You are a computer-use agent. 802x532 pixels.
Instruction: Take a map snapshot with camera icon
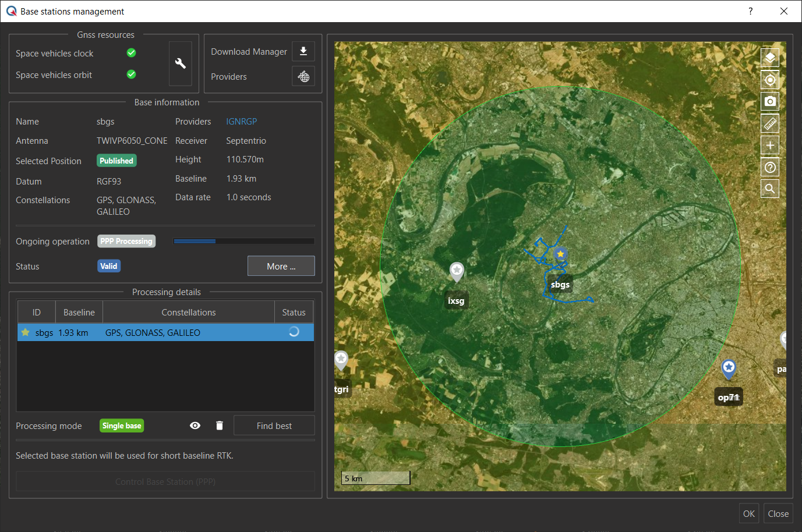[769, 101]
